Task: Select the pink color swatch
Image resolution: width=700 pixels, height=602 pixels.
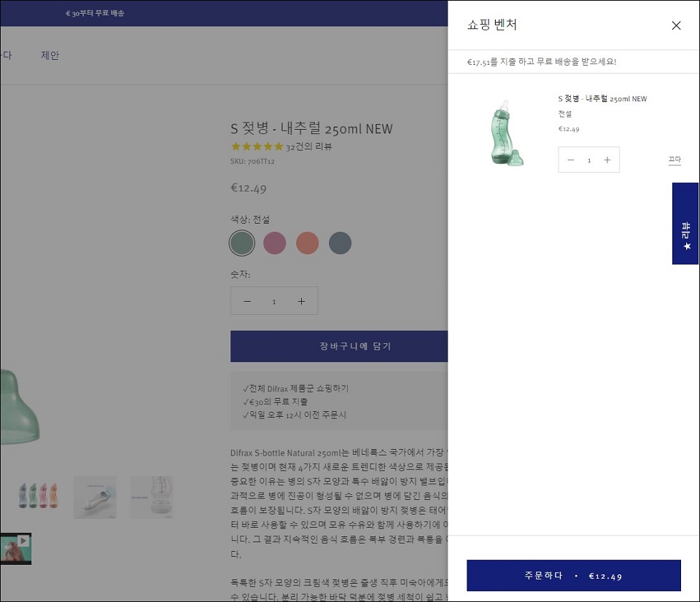Action: click(x=275, y=243)
